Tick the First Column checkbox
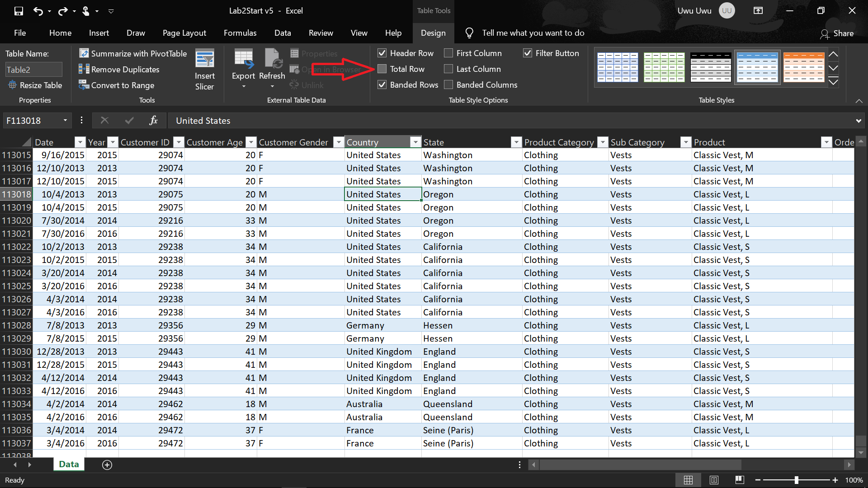868x488 pixels. pyautogui.click(x=448, y=53)
